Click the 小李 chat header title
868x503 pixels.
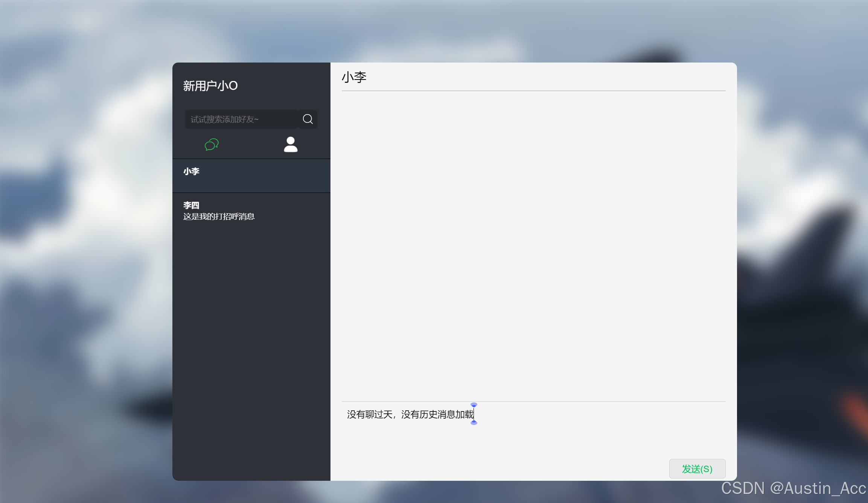pos(354,77)
